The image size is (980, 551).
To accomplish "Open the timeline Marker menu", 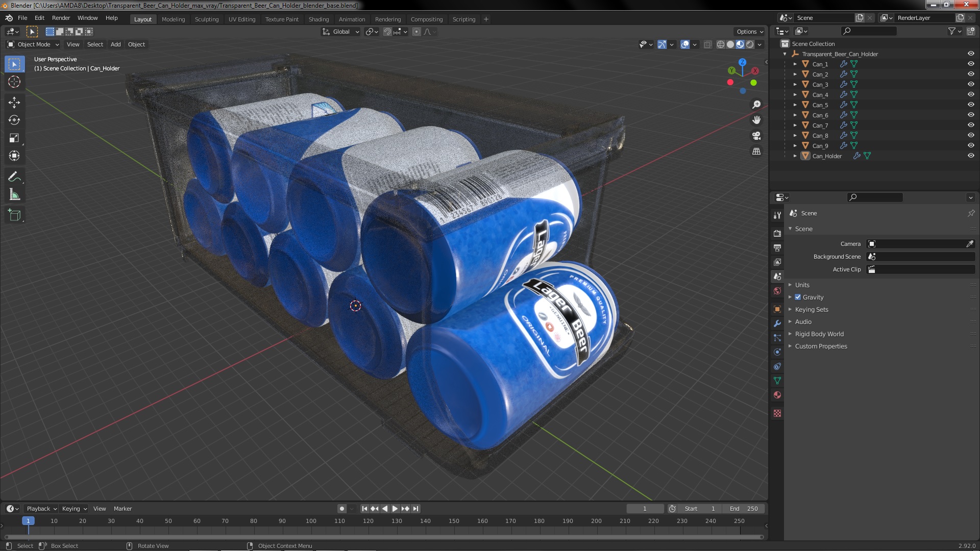I will coord(122,509).
